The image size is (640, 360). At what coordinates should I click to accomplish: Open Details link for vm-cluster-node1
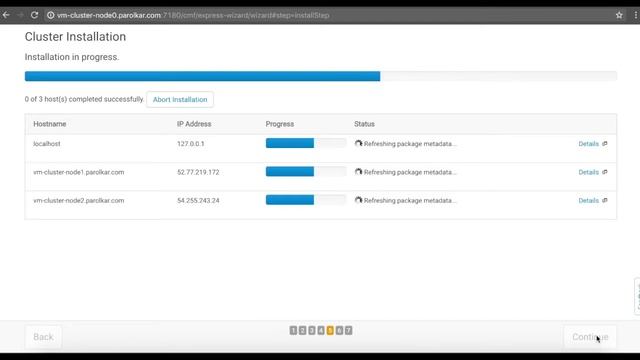coord(589,172)
